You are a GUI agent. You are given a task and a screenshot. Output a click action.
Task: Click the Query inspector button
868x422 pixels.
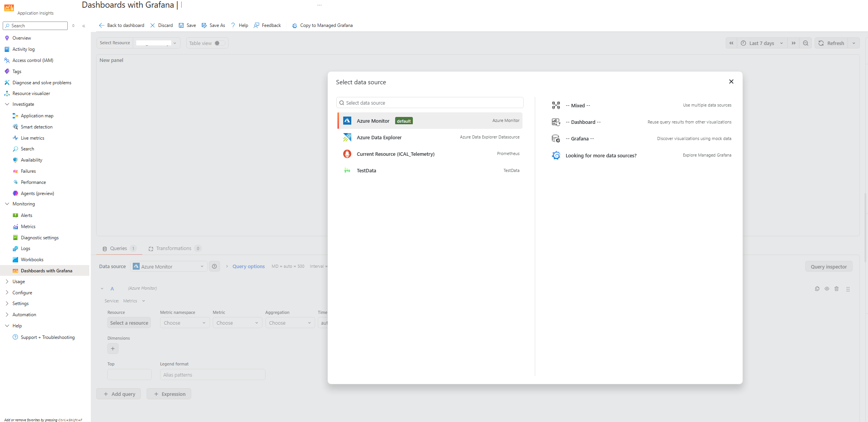[829, 267]
